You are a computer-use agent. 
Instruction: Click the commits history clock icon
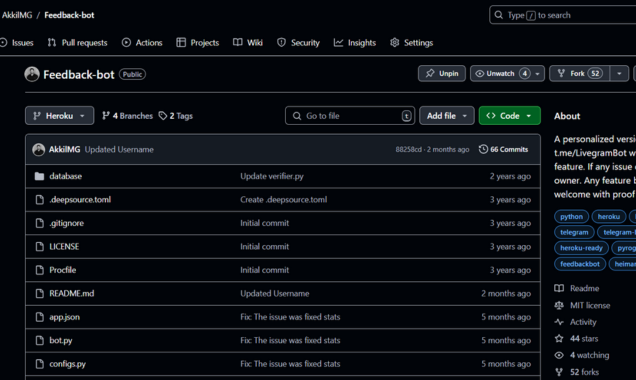[x=483, y=149]
